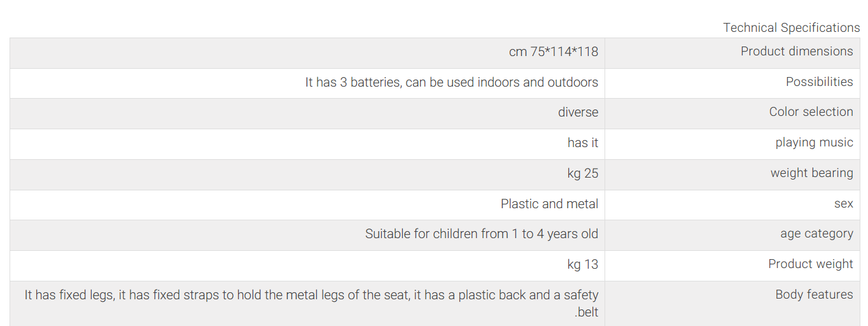Select the weight bearing label
Image resolution: width=868 pixels, height=326 pixels.
tap(811, 173)
